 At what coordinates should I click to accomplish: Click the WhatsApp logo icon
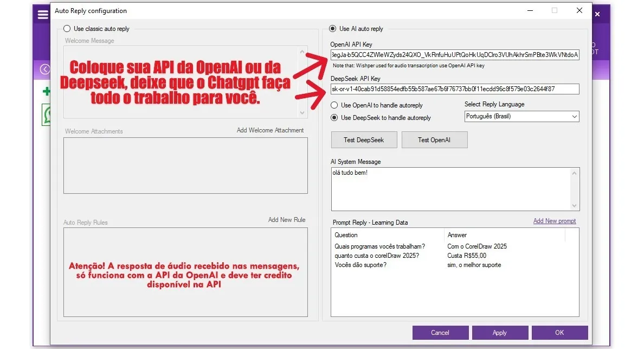[47, 115]
